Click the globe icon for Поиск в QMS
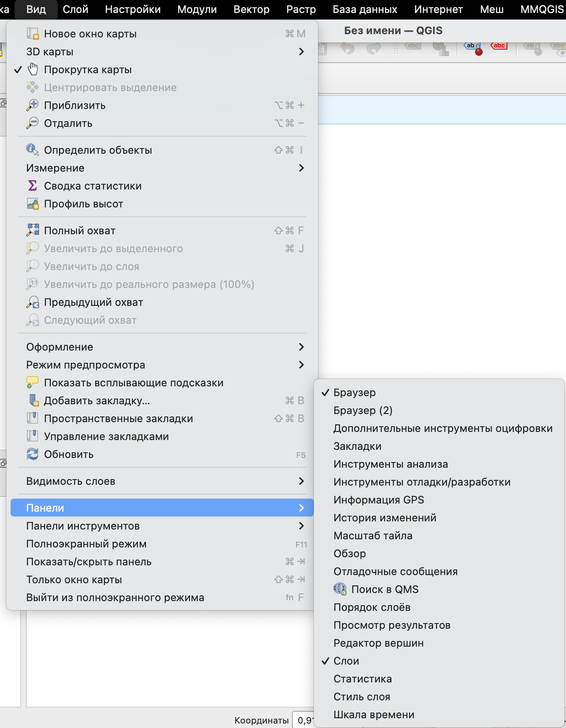Image resolution: width=566 pixels, height=728 pixels. tap(340, 589)
